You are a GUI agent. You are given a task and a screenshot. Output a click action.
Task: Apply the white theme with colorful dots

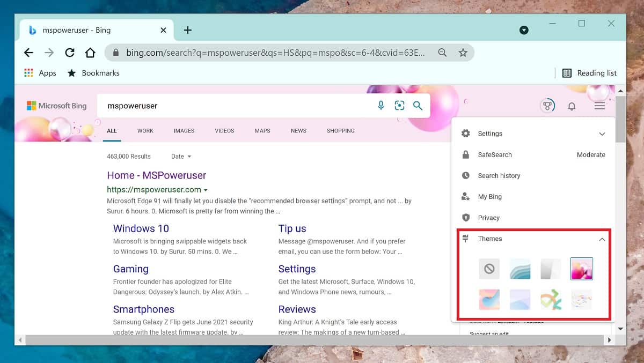[x=582, y=300]
